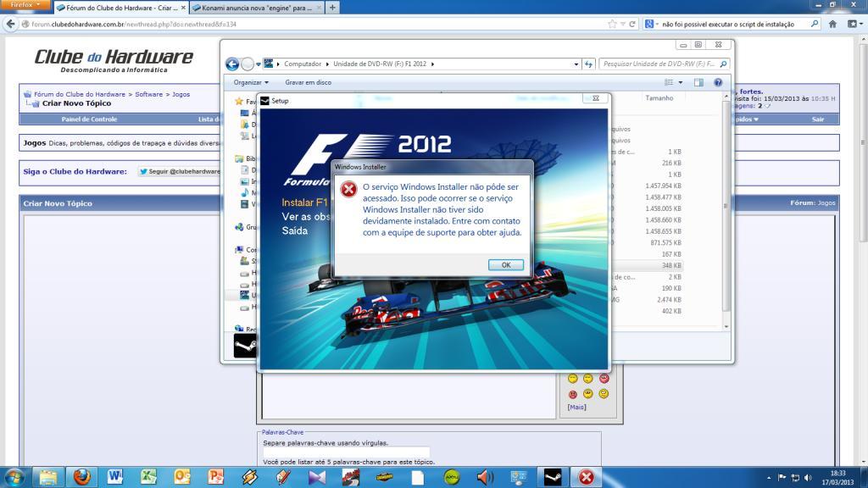The image size is (868, 488).
Task: Open Windows Explorer from taskbar
Action: (48, 477)
